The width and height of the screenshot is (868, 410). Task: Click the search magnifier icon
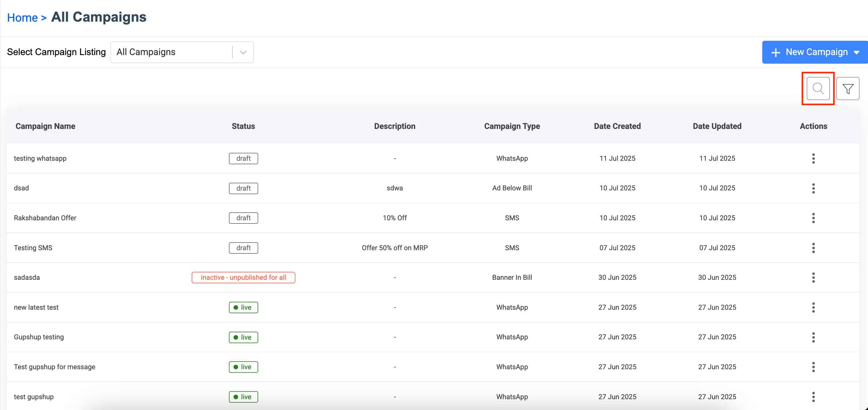[818, 88]
